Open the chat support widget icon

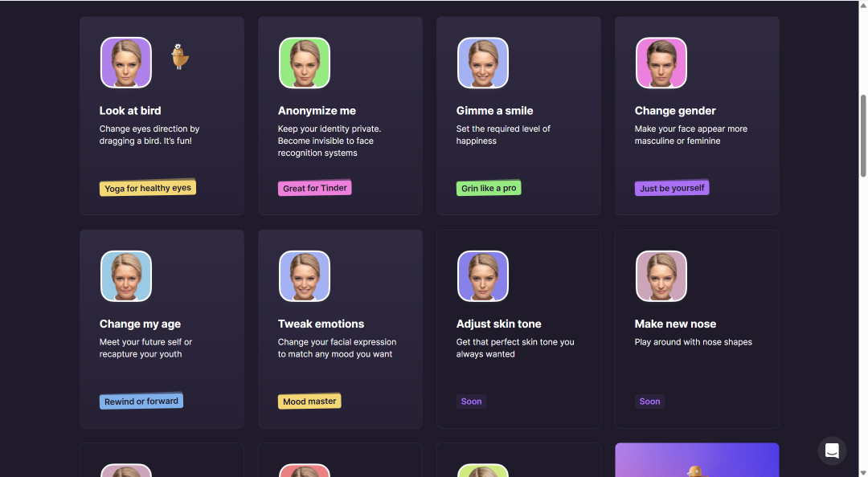pyautogui.click(x=832, y=450)
